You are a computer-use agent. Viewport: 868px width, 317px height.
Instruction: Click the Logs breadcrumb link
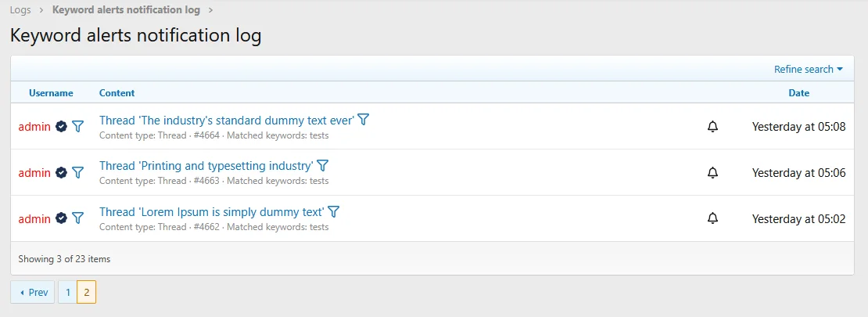click(x=20, y=10)
